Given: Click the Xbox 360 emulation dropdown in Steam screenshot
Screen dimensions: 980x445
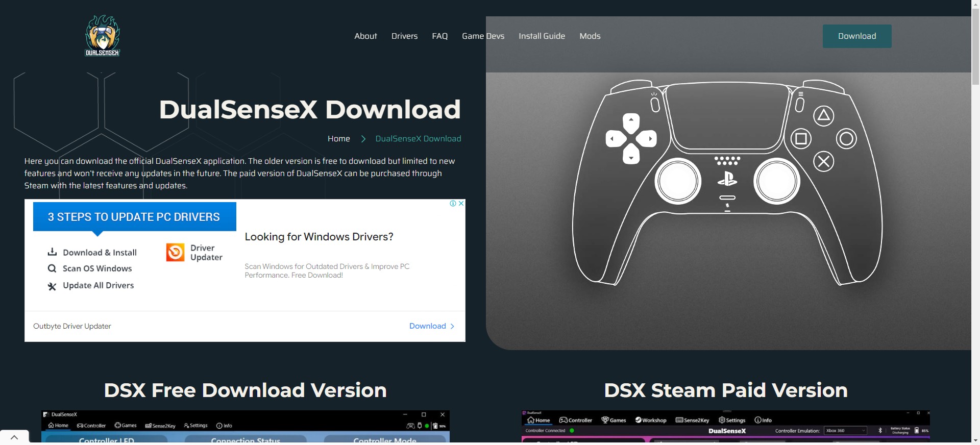Looking at the screenshot, I should 846,431.
